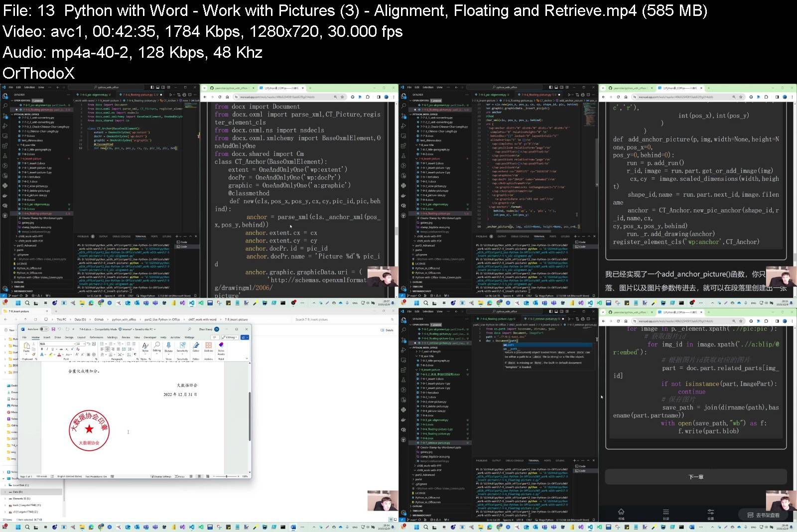Expand OUTLINE section in retrieve-picture VS Code
The image size is (797, 532).
point(417,506)
